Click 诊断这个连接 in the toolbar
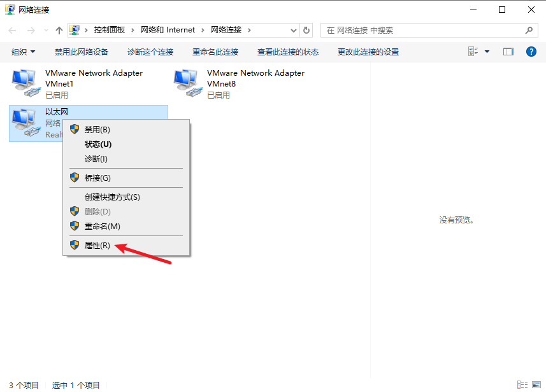This screenshot has height=392, width=546. (x=150, y=52)
